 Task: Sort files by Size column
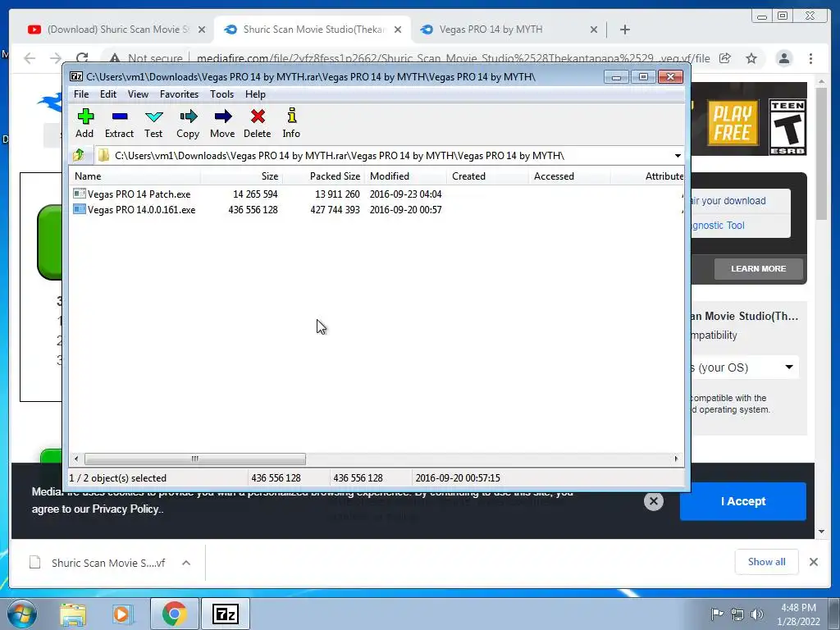click(x=242, y=176)
